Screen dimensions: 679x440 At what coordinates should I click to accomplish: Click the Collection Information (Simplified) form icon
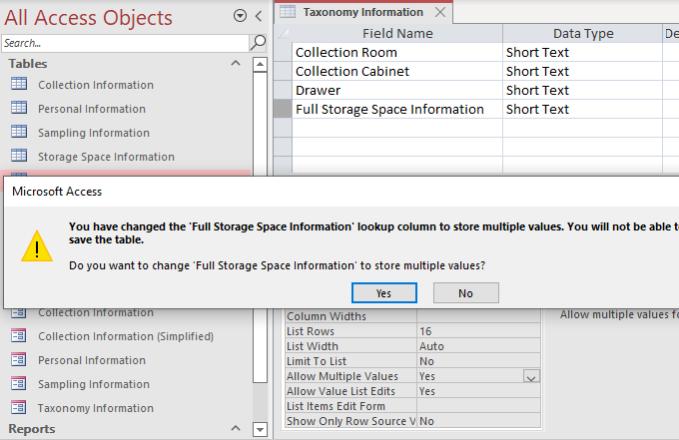[x=19, y=336]
